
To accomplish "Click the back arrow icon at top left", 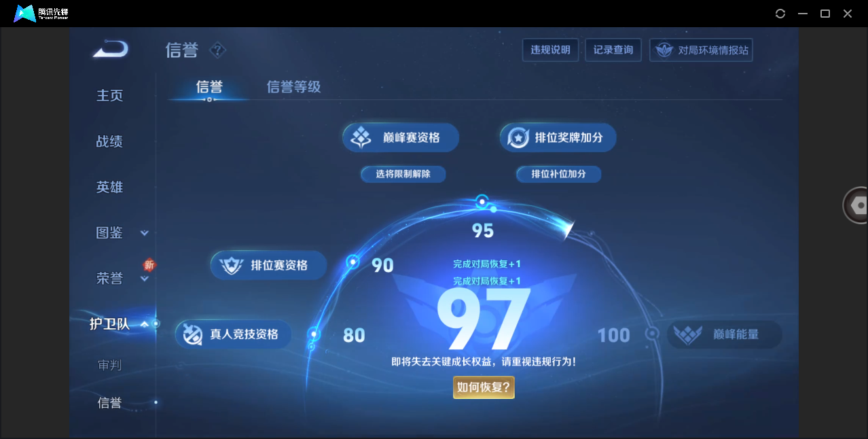I will point(111,49).
